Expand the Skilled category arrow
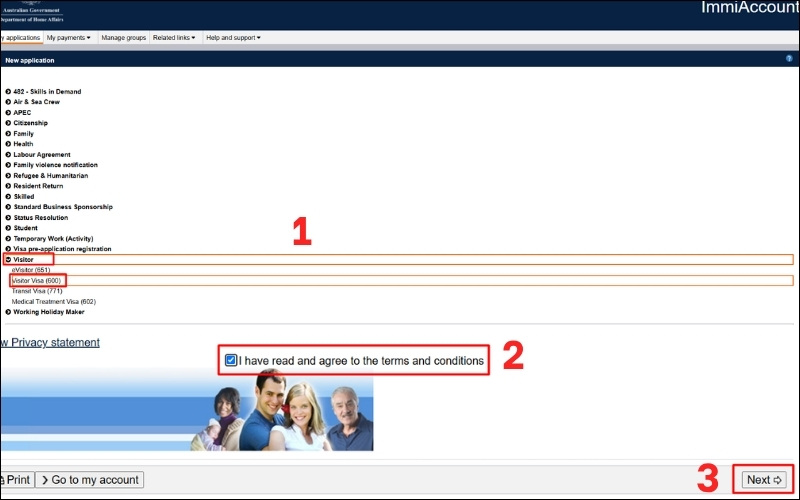 [8, 197]
